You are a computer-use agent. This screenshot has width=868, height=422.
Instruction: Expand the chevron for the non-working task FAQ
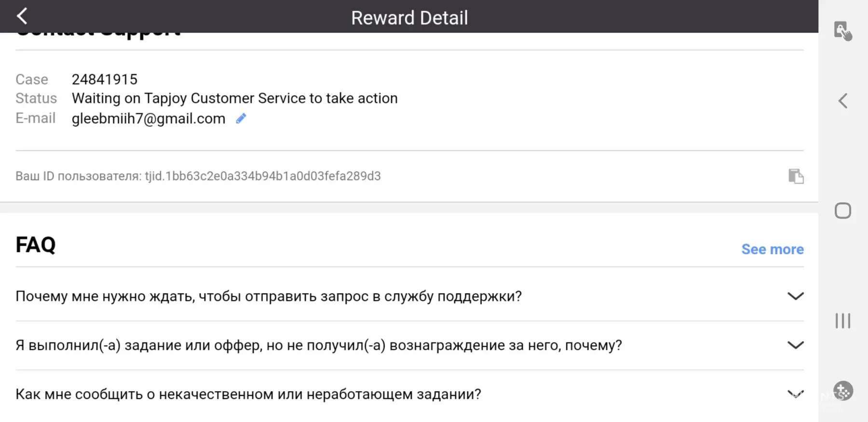tap(795, 394)
